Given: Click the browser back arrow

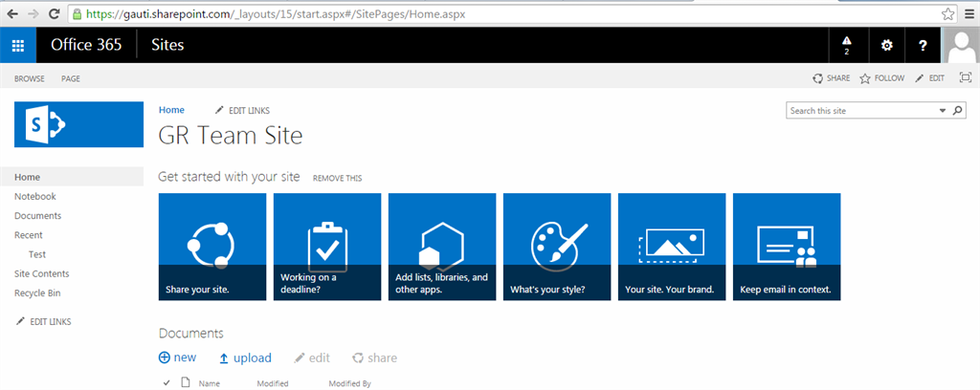Looking at the screenshot, I should [x=12, y=13].
